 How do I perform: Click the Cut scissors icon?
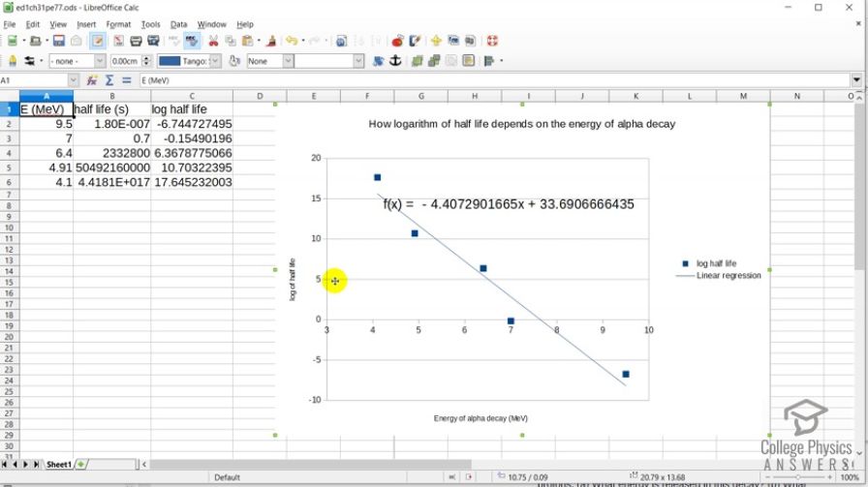coord(213,42)
